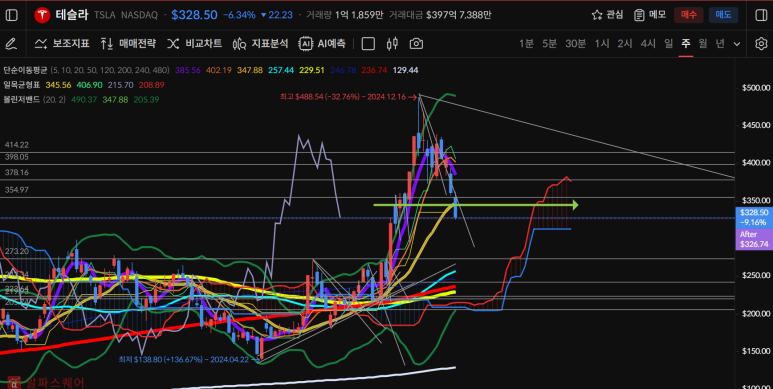Select the 4시 timeframe
773x389 pixels.
648,44
